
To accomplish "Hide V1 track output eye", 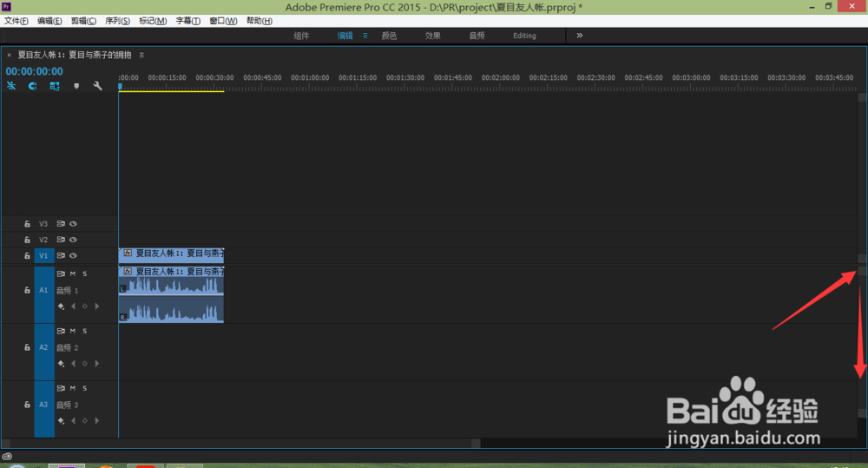I will pyautogui.click(x=73, y=256).
